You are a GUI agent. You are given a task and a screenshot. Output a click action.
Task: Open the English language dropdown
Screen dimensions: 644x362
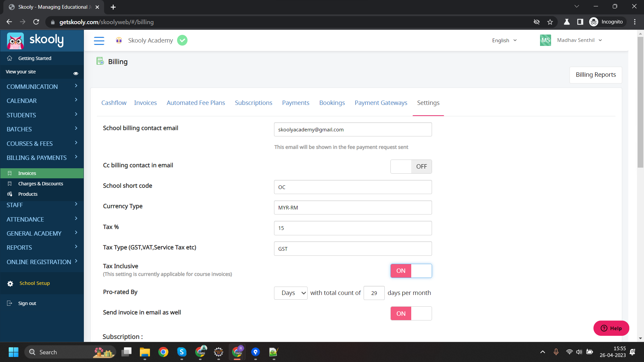tap(504, 41)
